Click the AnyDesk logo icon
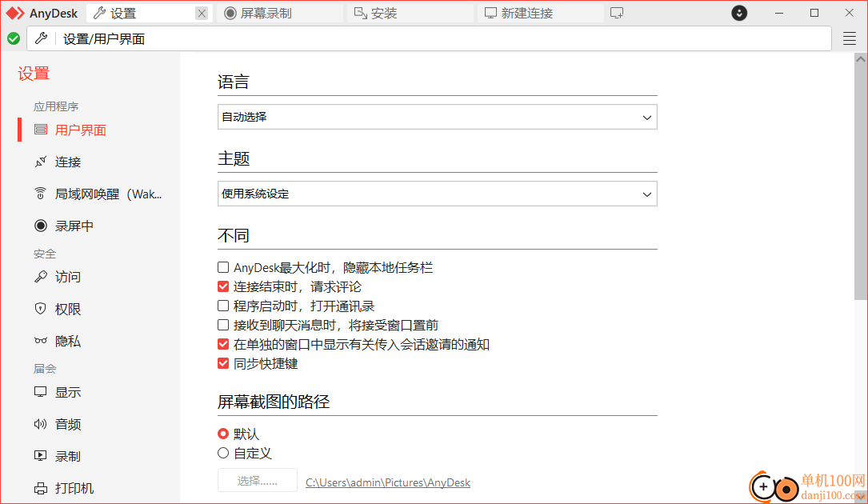 point(15,14)
